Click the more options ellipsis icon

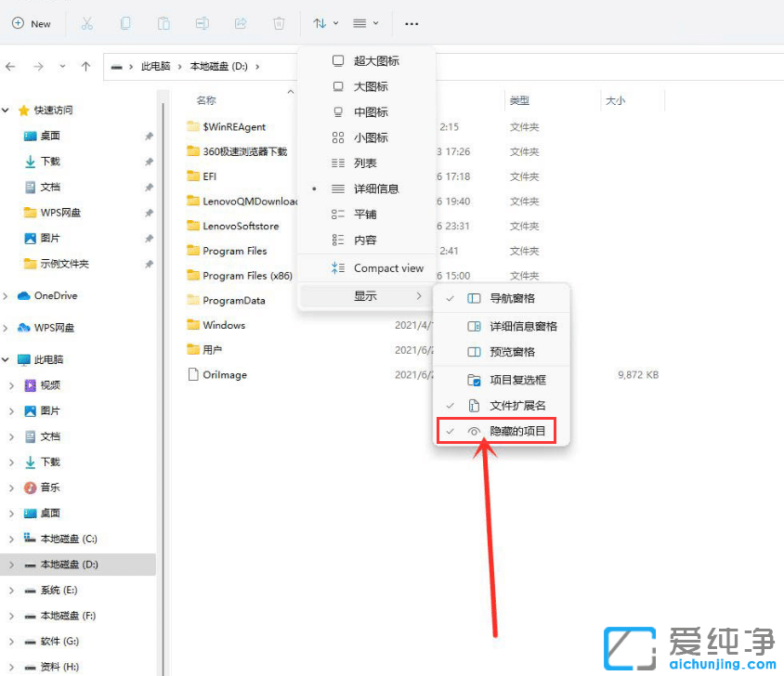click(412, 23)
